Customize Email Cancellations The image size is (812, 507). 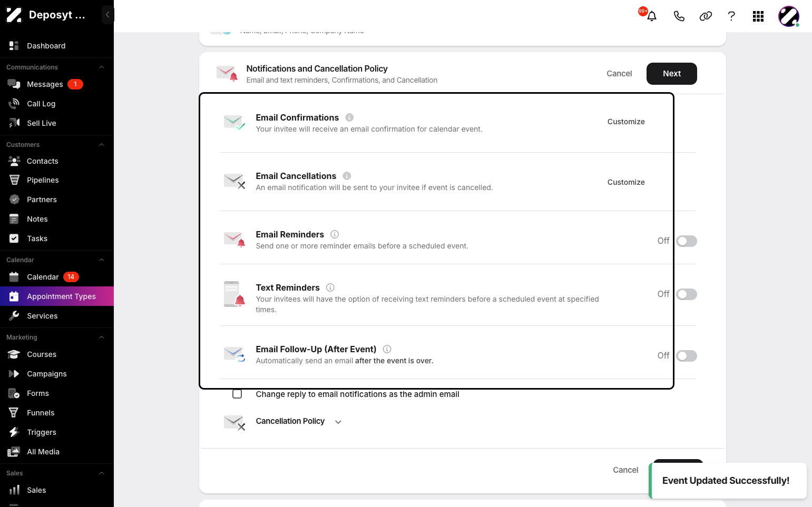(626, 182)
